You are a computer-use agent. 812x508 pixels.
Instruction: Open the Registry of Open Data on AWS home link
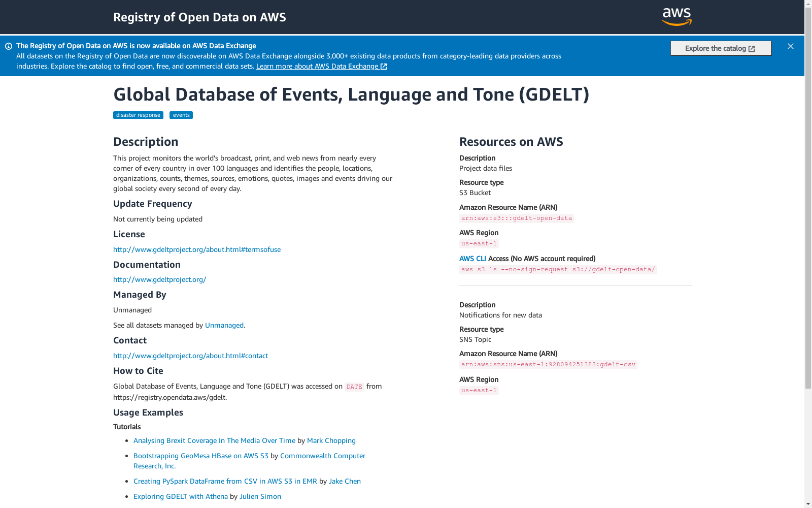point(199,17)
